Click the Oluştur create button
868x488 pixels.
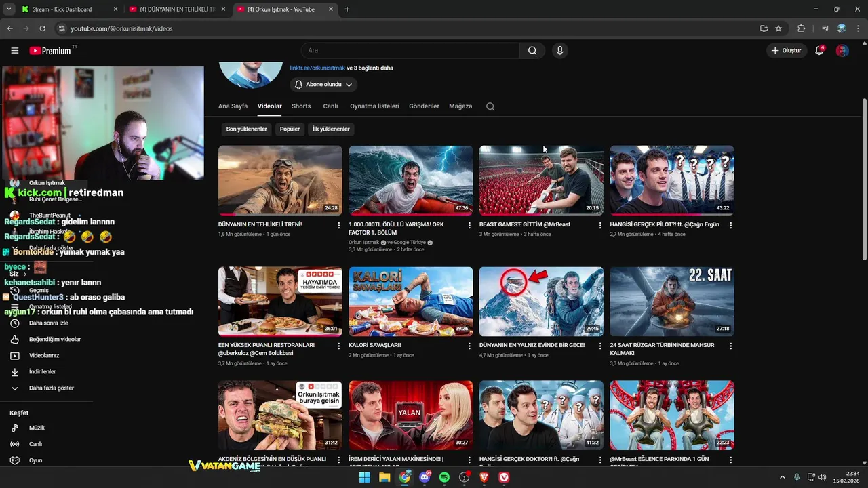coord(787,51)
